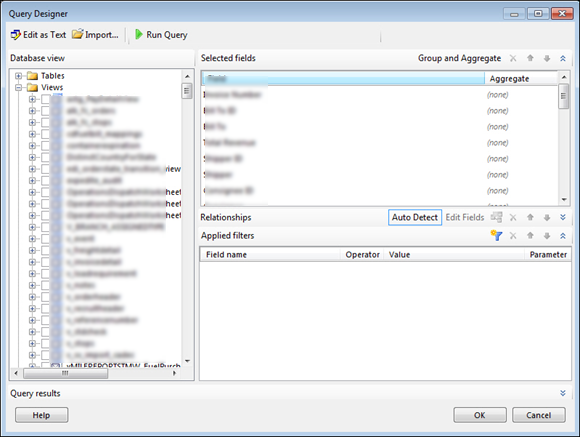Click the add relationship icon
The height and width of the screenshot is (437, 580).
click(x=496, y=217)
